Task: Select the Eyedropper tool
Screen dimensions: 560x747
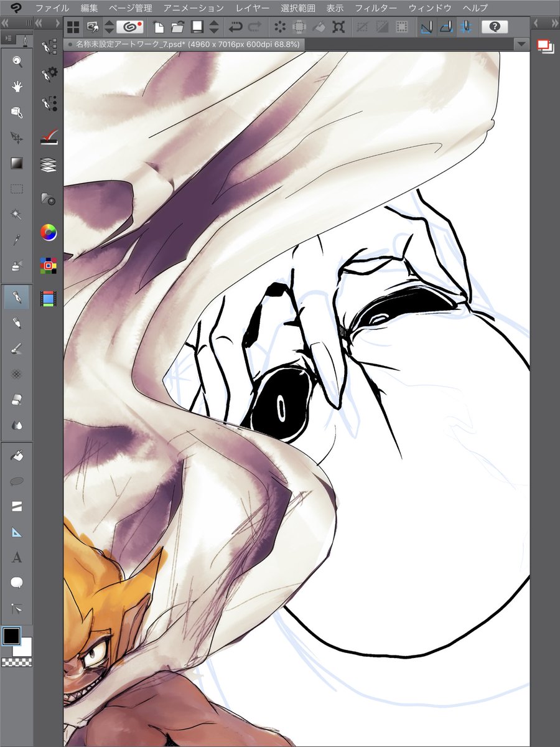Action: tap(17, 240)
